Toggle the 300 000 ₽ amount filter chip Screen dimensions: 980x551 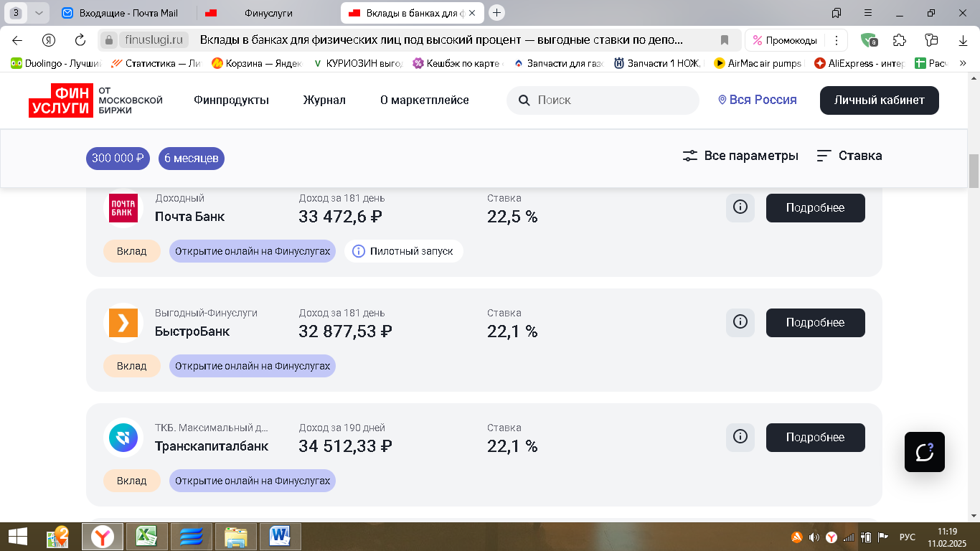coord(118,159)
